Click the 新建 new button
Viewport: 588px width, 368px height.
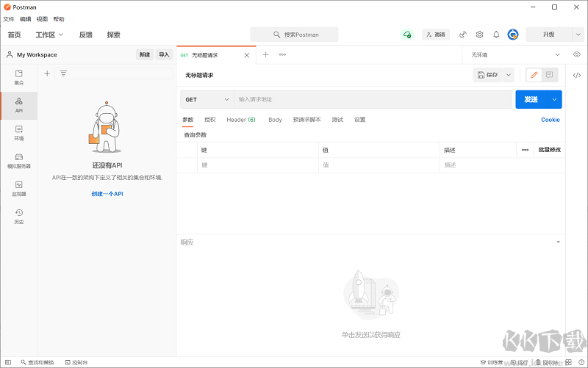pos(145,54)
